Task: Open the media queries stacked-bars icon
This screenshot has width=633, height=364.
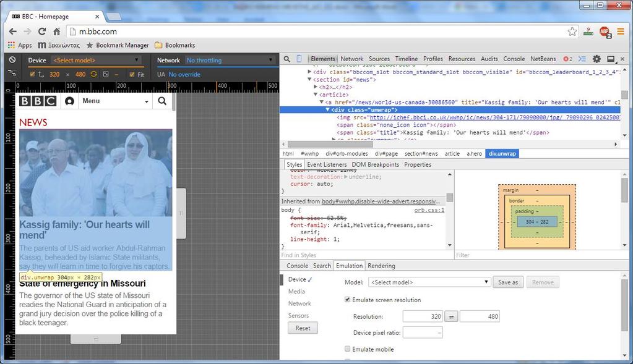Action: point(12,73)
